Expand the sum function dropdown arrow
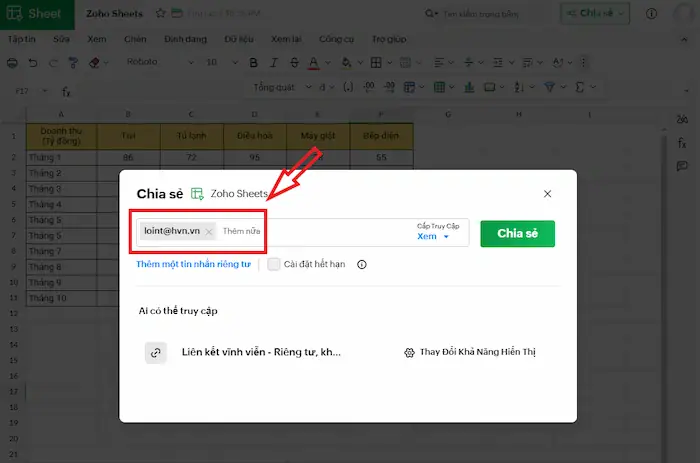The width and height of the screenshot is (700, 463). [593, 87]
